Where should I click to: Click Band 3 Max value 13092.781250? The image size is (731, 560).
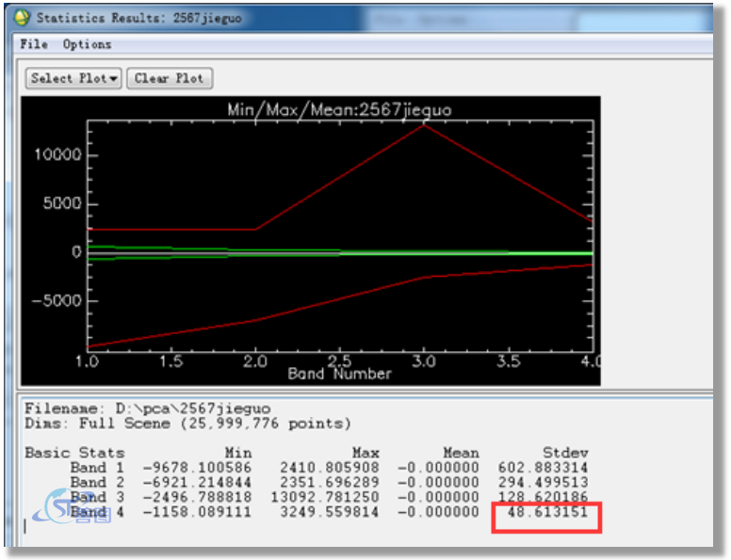[x=325, y=497]
